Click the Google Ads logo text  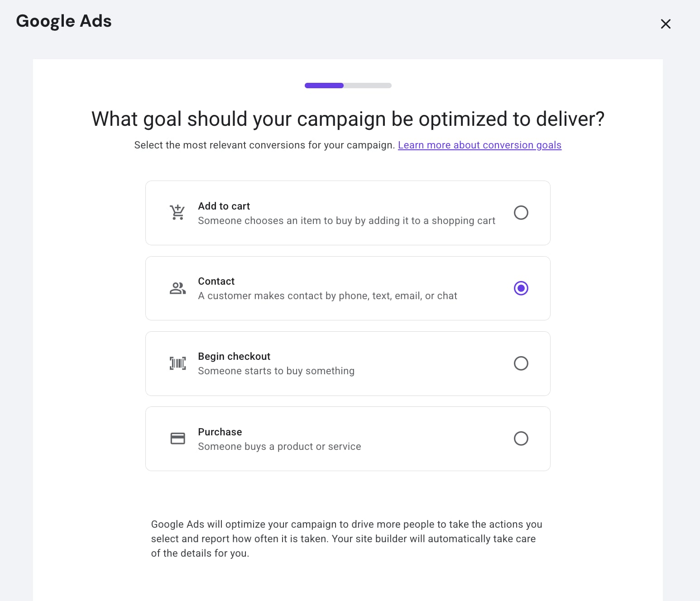[64, 21]
